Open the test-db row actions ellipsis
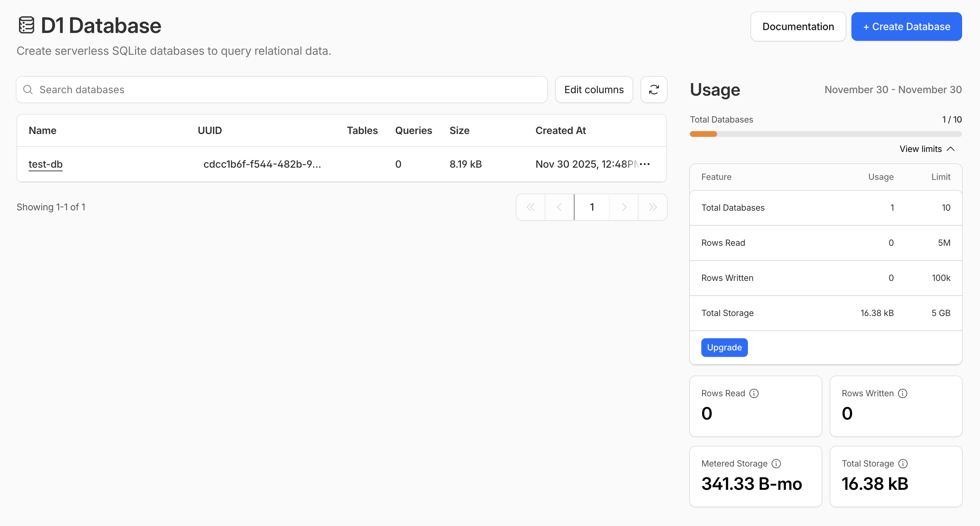Viewport: 980px width, 526px height. tap(645, 164)
